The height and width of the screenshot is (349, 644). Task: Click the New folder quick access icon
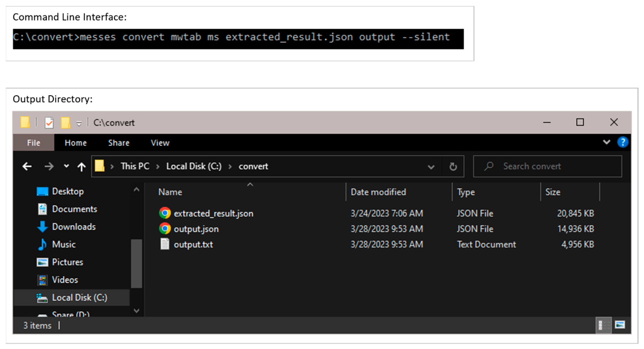click(65, 123)
